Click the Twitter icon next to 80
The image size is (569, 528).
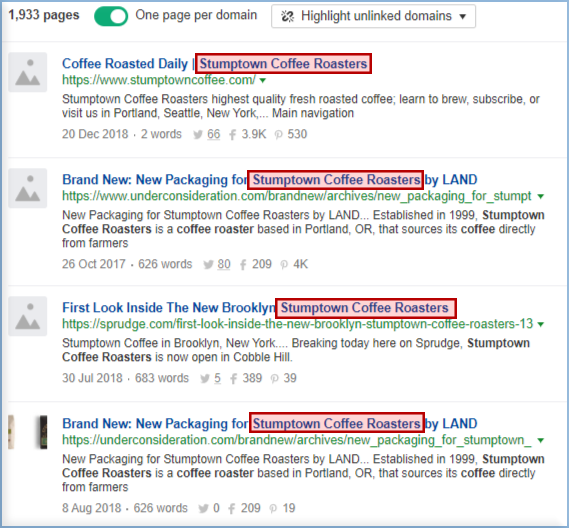(208, 265)
